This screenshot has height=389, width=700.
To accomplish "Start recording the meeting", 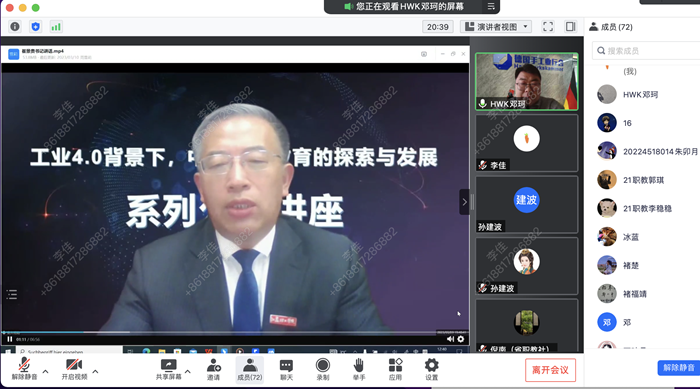I will [x=323, y=370].
